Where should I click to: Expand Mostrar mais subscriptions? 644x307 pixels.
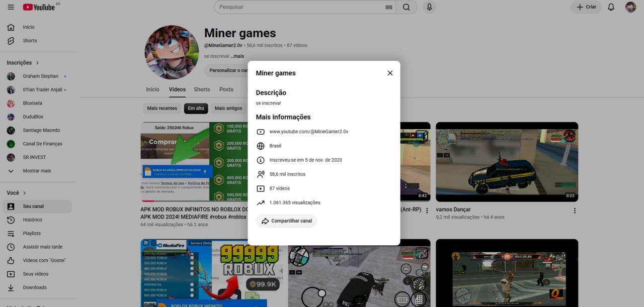[38, 171]
